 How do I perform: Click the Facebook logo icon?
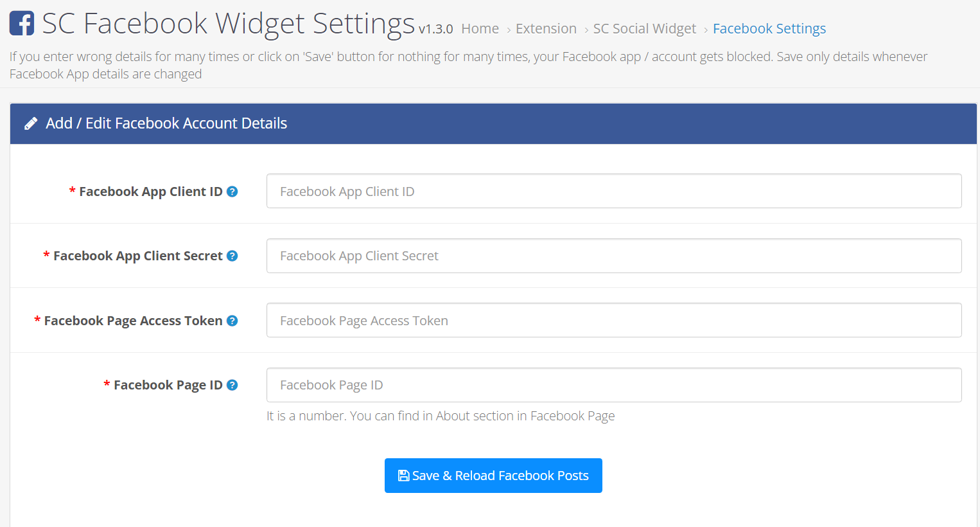[x=22, y=23]
